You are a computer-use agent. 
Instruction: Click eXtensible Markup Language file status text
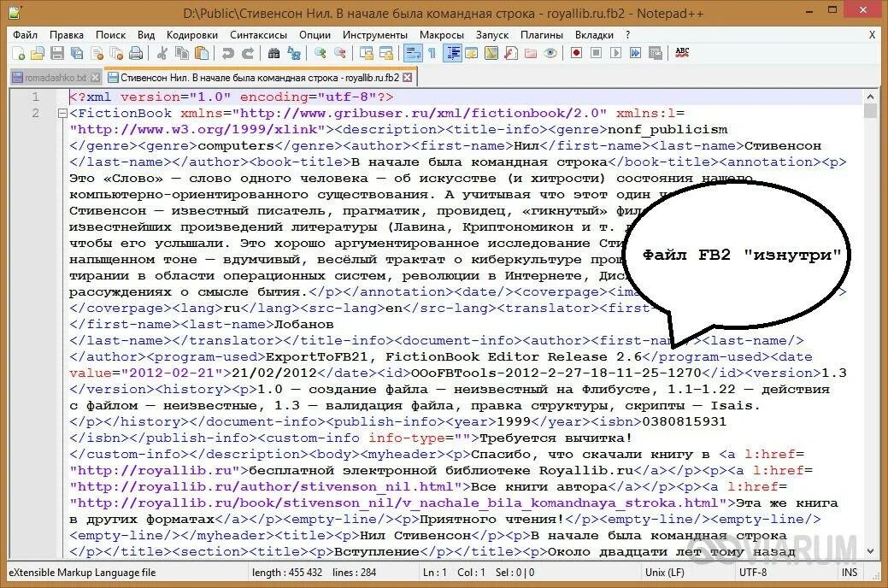(x=82, y=573)
